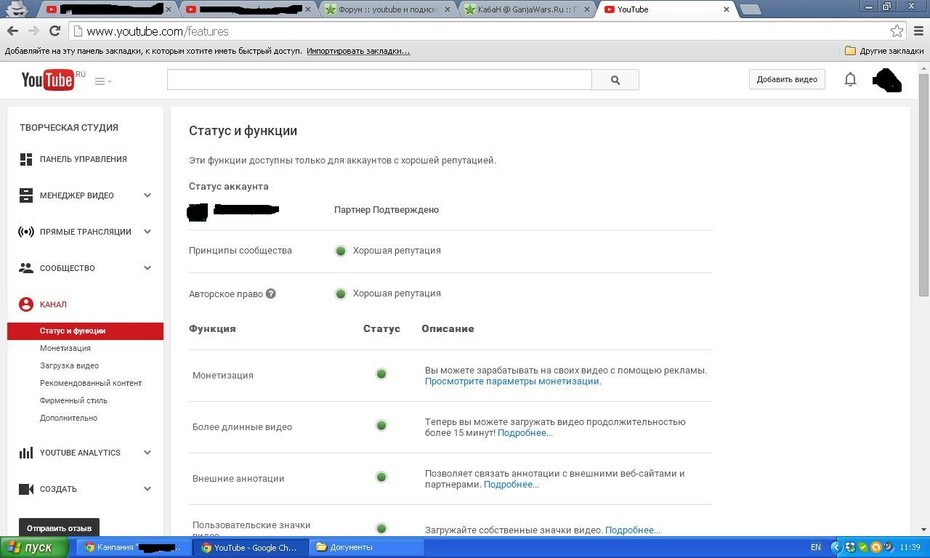
Task: Open Фирменный стиль submenu item
Action: 74,400
